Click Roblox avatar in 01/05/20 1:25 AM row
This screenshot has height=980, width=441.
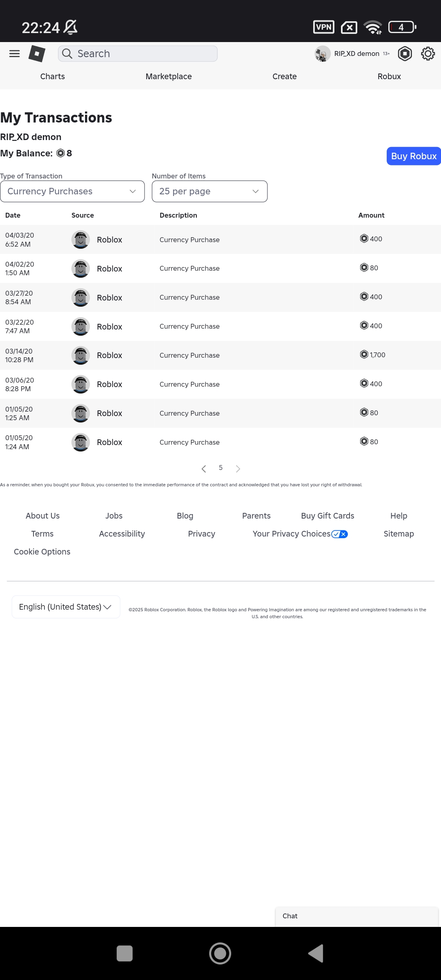(80, 413)
